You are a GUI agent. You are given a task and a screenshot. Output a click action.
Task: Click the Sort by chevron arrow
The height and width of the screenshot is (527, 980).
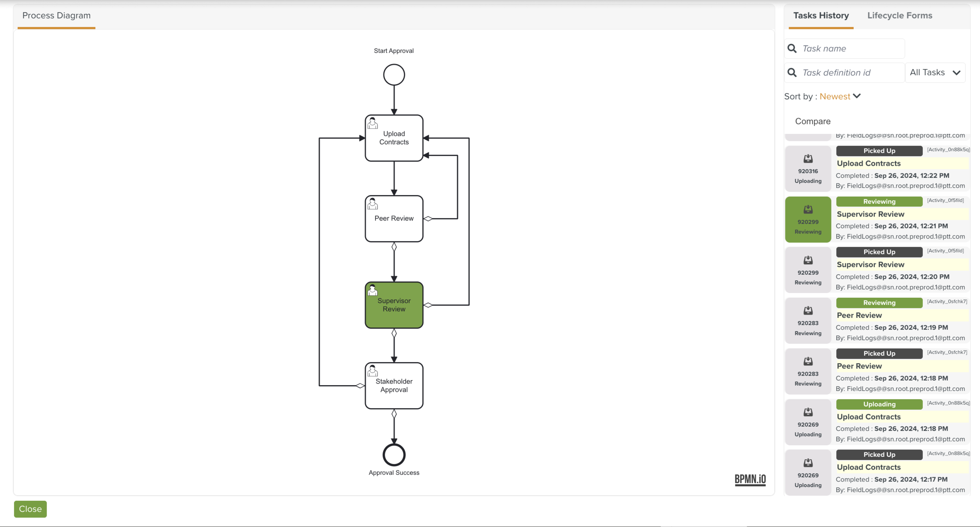coord(857,96)
